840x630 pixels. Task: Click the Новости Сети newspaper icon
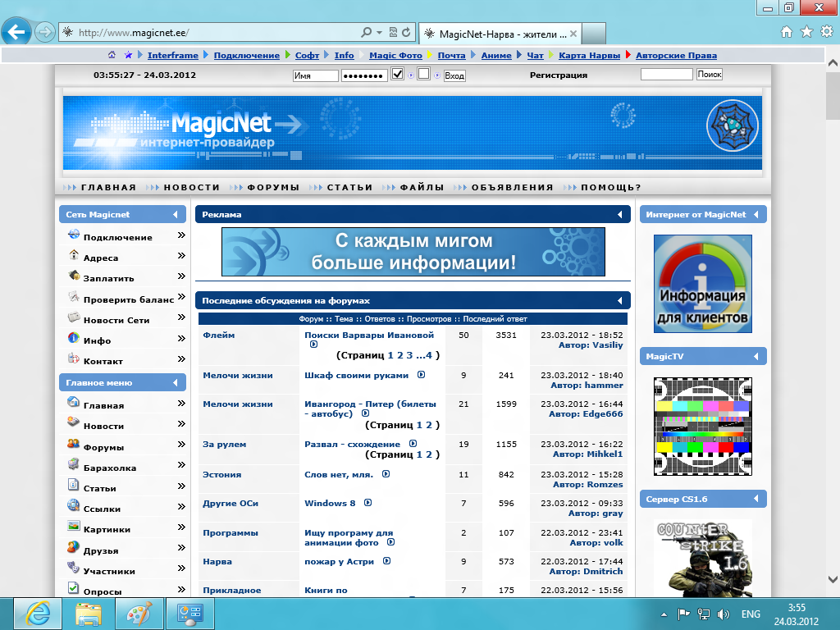click(x=73, y=317)
